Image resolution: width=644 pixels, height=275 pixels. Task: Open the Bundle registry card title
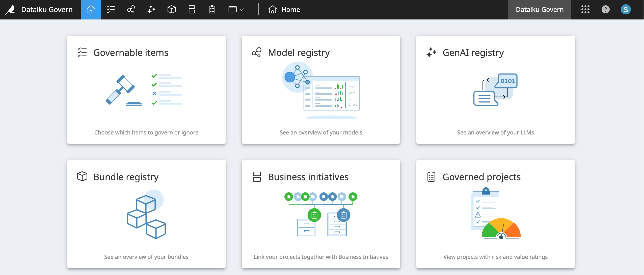pos(126,177)
